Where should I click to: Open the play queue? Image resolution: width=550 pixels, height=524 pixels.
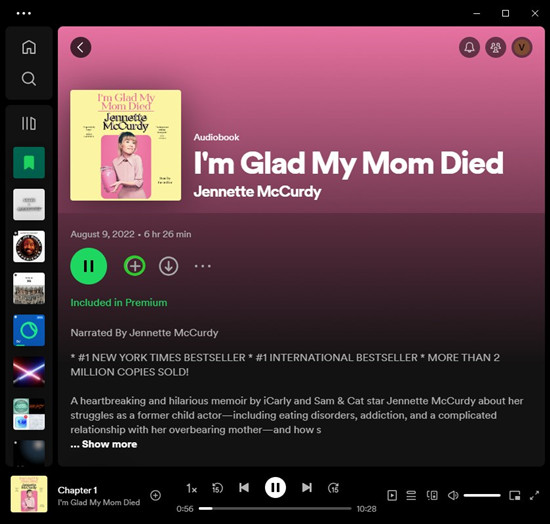411,495
